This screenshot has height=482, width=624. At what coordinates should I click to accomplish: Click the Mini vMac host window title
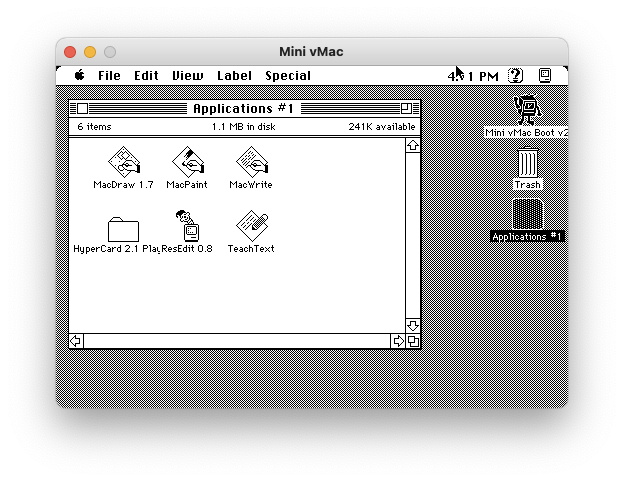(x=311, y=52)
